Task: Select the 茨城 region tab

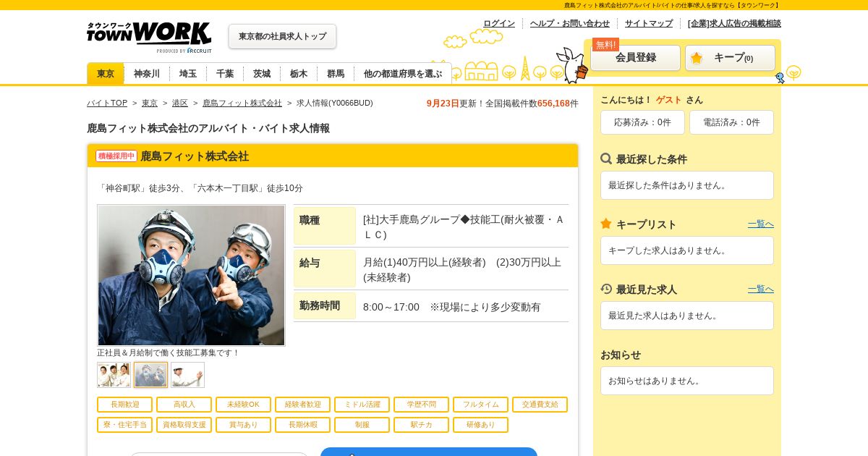Action: coord(262,73)
